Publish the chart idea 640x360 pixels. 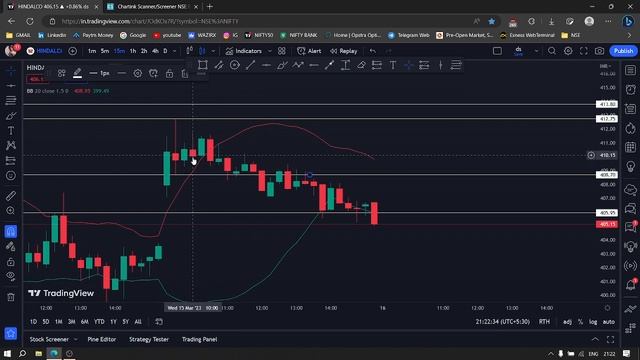click(623, 51)
